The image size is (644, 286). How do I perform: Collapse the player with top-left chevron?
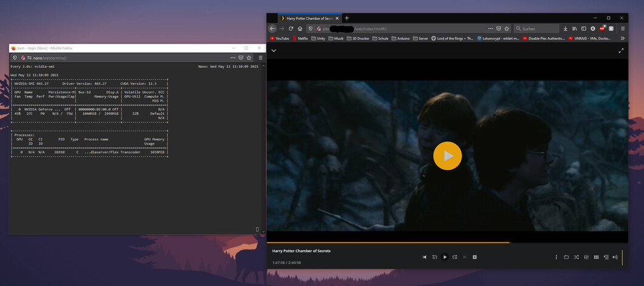274,51
